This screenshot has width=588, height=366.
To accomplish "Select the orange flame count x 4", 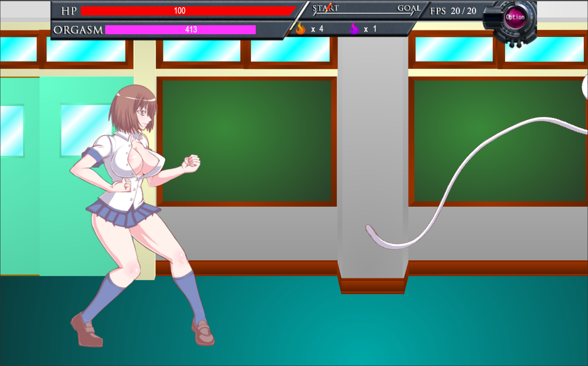I will click(x=318, y=29).
